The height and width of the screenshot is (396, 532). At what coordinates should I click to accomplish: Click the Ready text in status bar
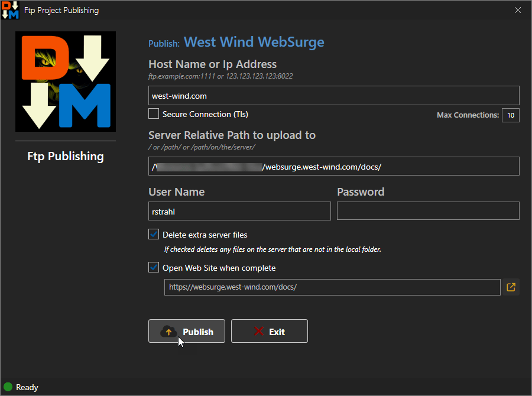pyautogui.click(x=27, y=388)
